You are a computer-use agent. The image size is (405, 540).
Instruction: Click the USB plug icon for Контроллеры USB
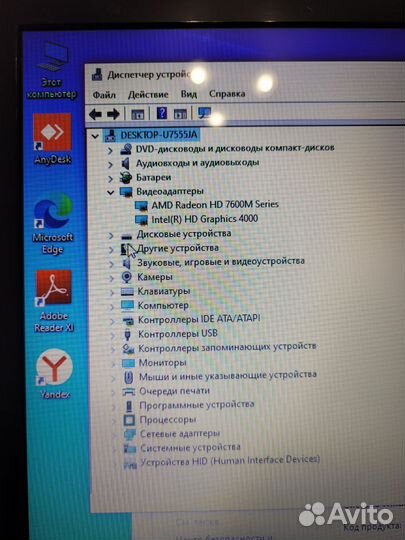[x=128, y=334]
